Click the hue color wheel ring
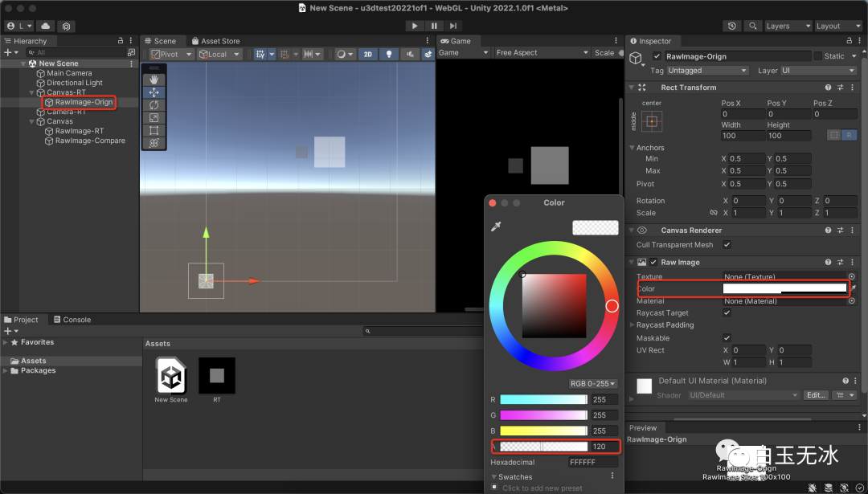This screenshot has width=868, height=494. click(x=612, y=306)
